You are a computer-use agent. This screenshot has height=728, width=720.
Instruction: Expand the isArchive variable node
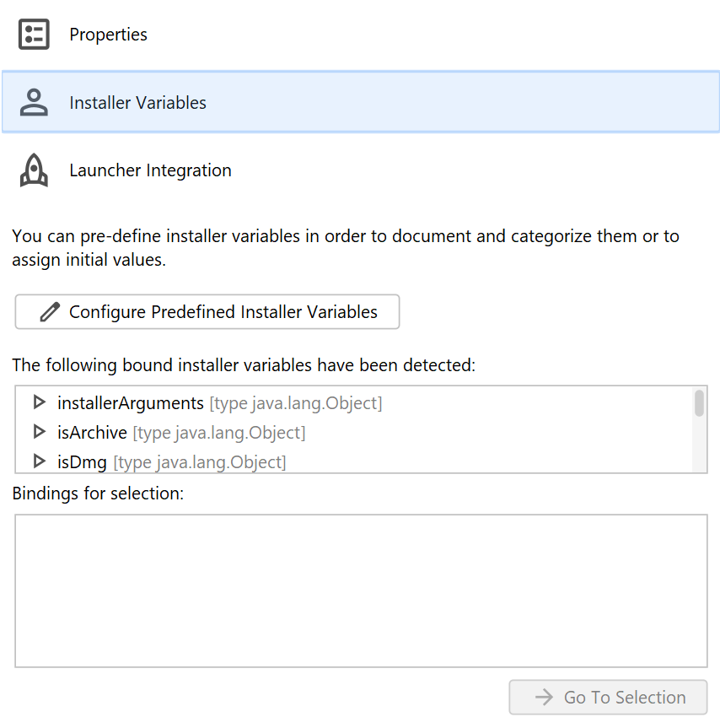[x=39, y=433]
